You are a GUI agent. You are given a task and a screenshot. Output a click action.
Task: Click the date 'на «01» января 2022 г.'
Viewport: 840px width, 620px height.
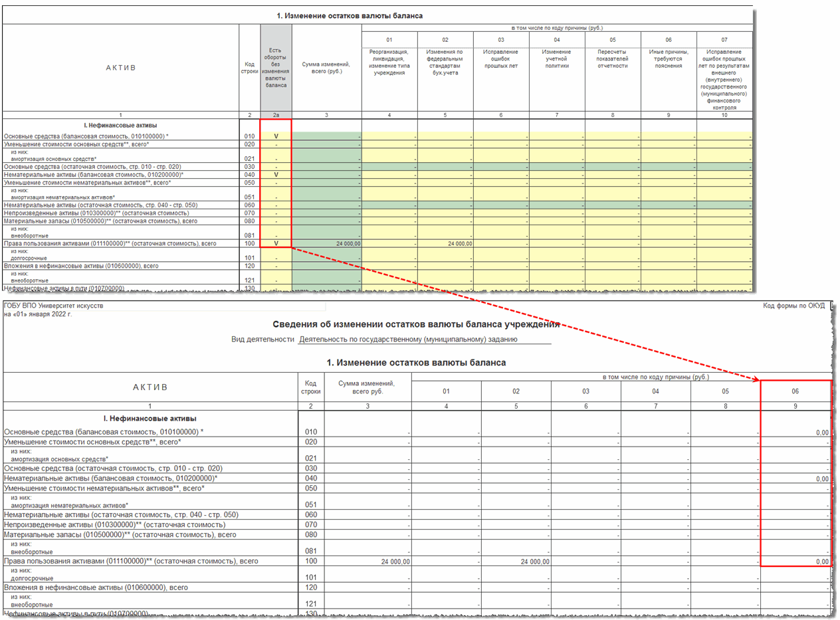coord(38,314)
